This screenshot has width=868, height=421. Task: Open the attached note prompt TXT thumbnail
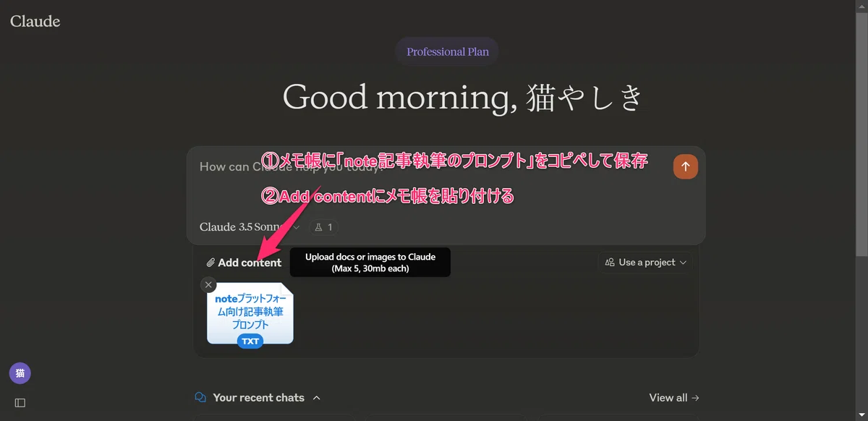tap(250, 315)
